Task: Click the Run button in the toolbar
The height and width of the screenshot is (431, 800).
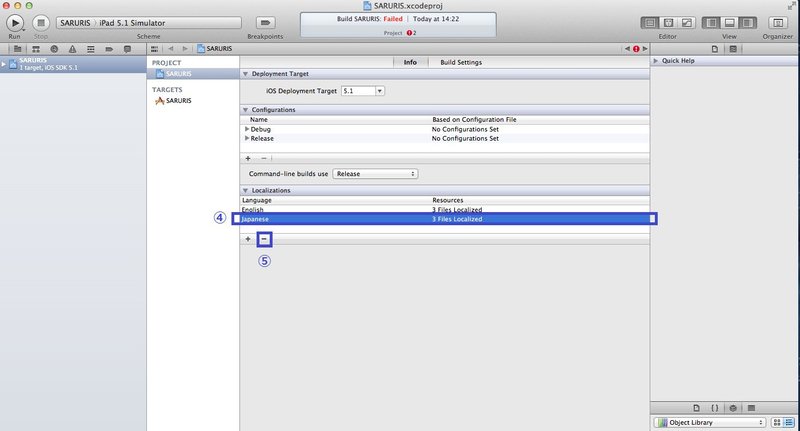Action: [15, 23]
